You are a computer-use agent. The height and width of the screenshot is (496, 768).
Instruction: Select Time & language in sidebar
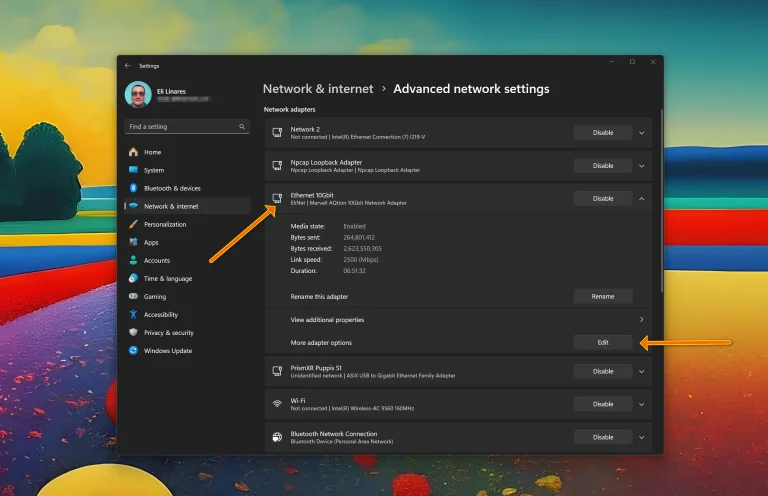click(168, 278)
